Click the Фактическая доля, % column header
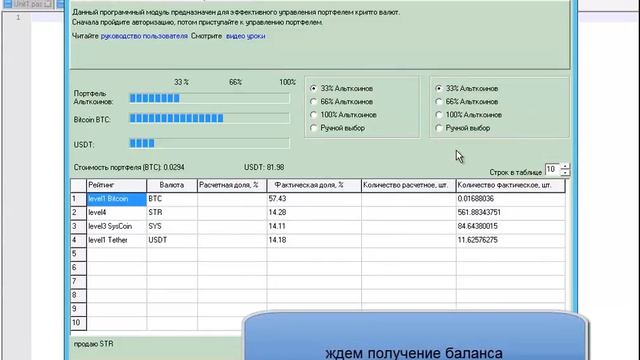This screenshot has width=640, height=360. (x=314, y=185)
